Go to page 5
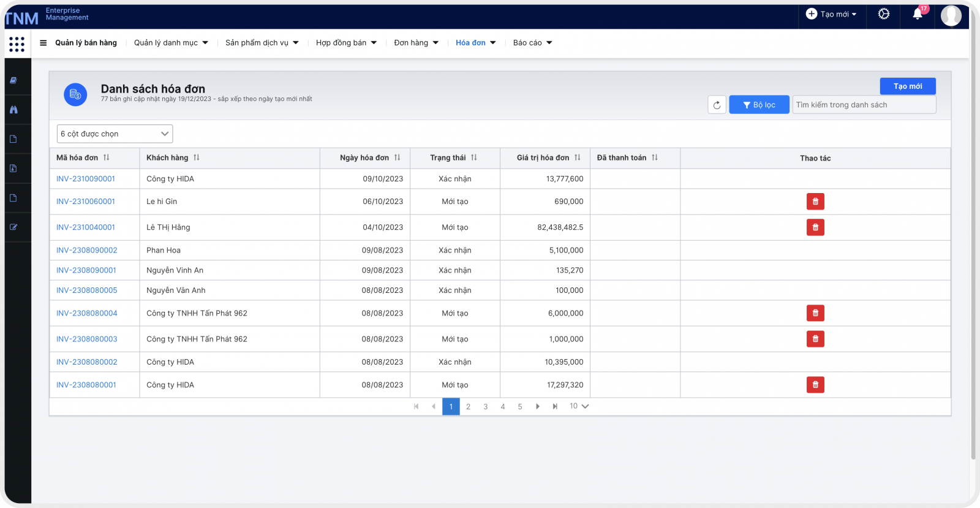980x508 pixels. point(520,406)
